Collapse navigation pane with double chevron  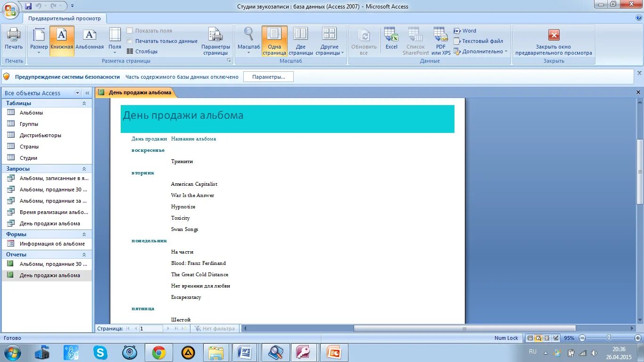tap(87, 93)
